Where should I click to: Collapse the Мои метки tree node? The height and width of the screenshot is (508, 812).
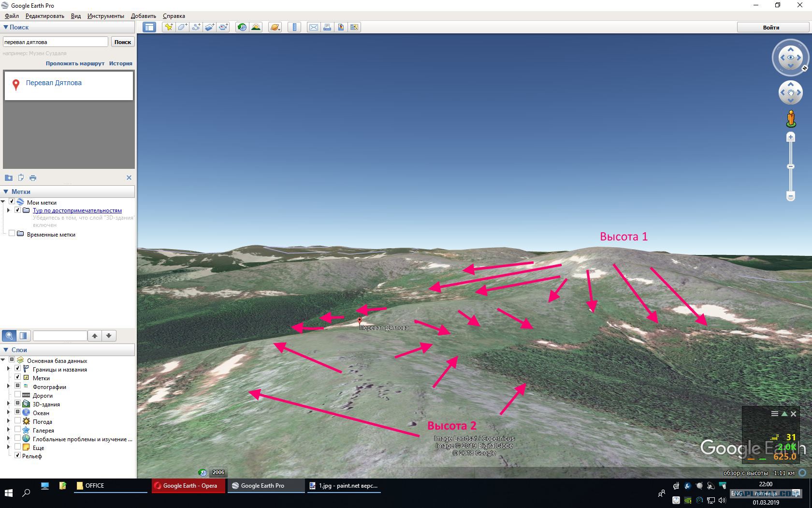3,202
